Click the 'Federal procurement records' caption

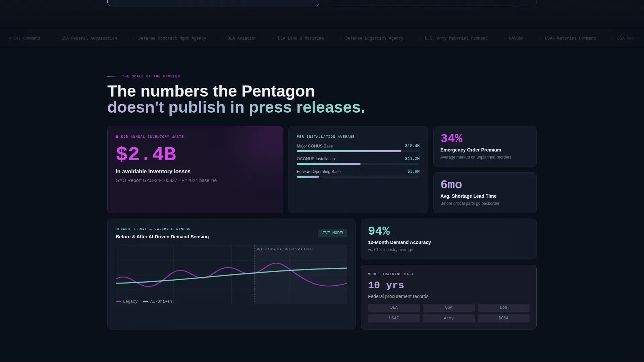(398, 296)
